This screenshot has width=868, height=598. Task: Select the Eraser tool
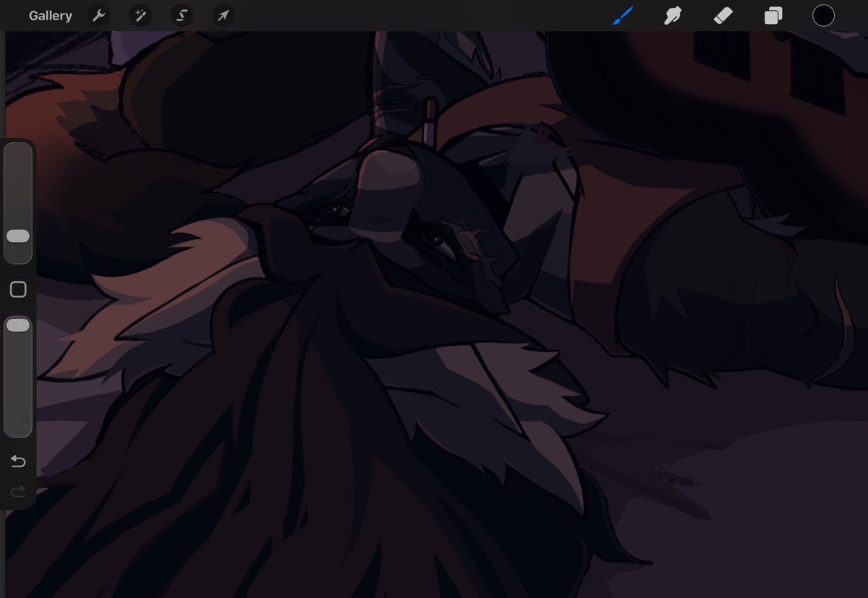click(723, 16)
